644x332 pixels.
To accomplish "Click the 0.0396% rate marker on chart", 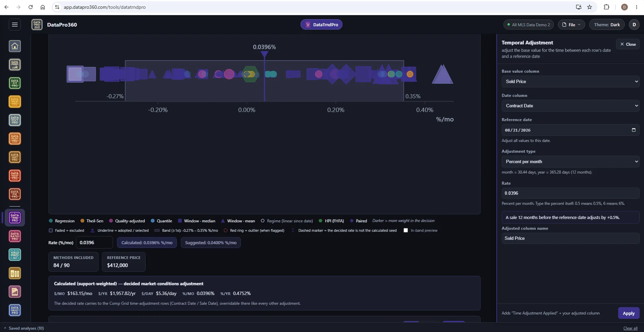I will (265, 54).
